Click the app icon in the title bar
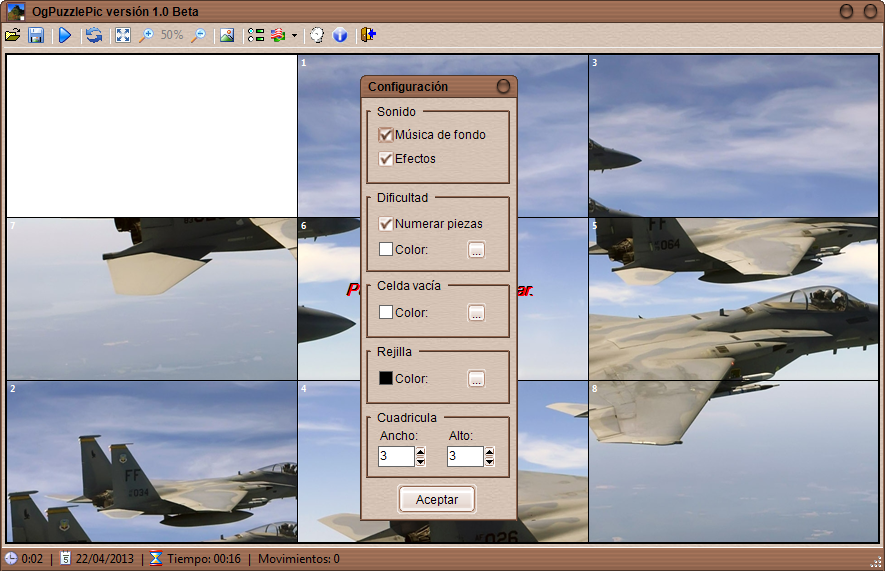885x571 pixels. tap(16, 11)
